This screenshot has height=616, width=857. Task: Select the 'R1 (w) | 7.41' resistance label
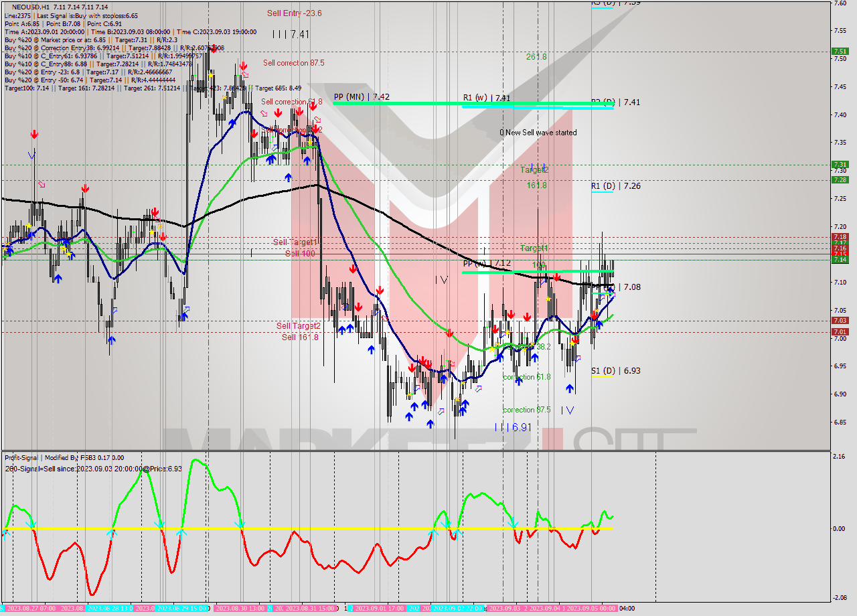(487, 98)
